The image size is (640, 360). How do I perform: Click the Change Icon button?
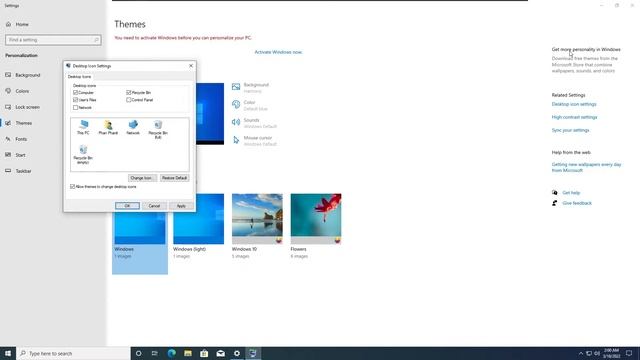coord(142,178)
